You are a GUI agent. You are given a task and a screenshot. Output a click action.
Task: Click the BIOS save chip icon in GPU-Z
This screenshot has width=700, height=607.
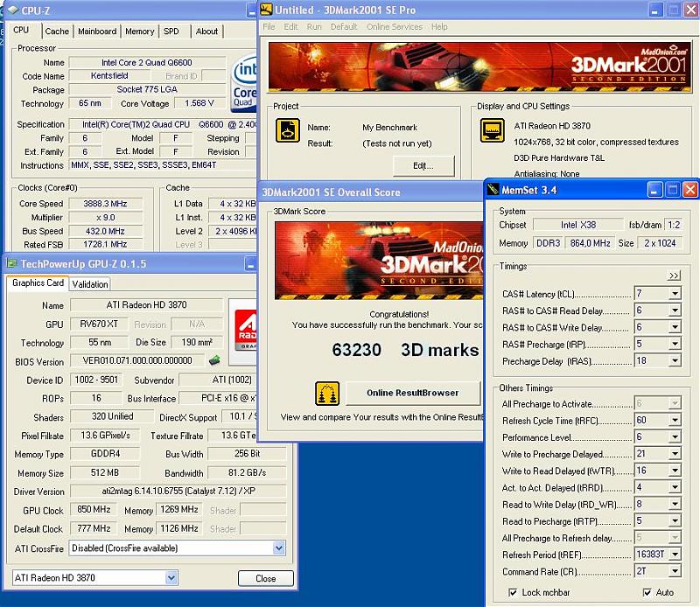click(x=214, y=360)
